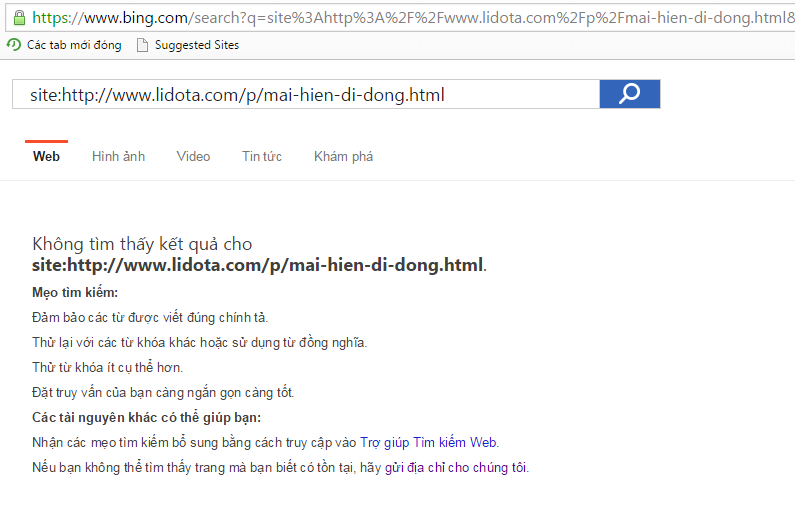Switch to the Khám phá tab
This screenshot has height=521, width=795.
click(x=343, y=156)
